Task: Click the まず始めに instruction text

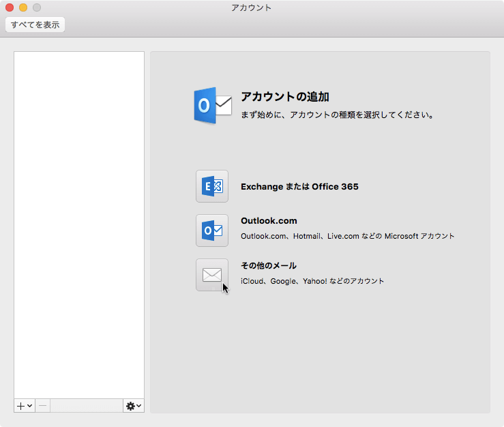Action: pos(337,115)
